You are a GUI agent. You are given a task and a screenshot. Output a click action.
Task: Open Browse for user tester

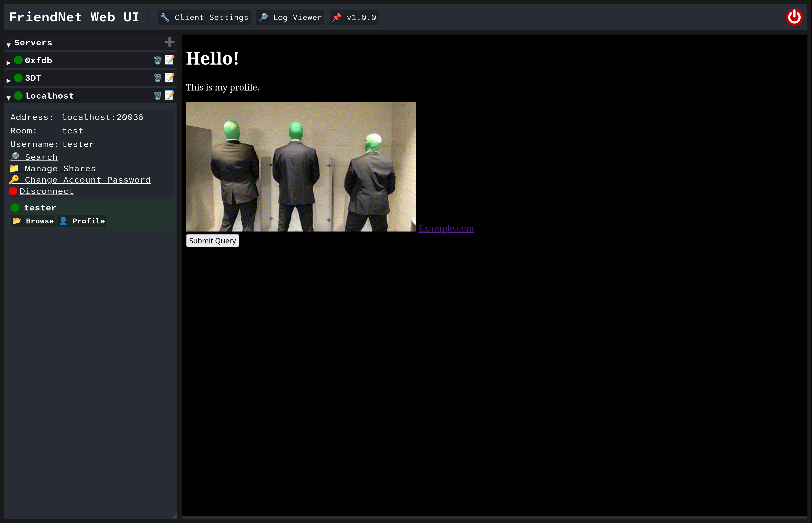[x=33, y=221]
